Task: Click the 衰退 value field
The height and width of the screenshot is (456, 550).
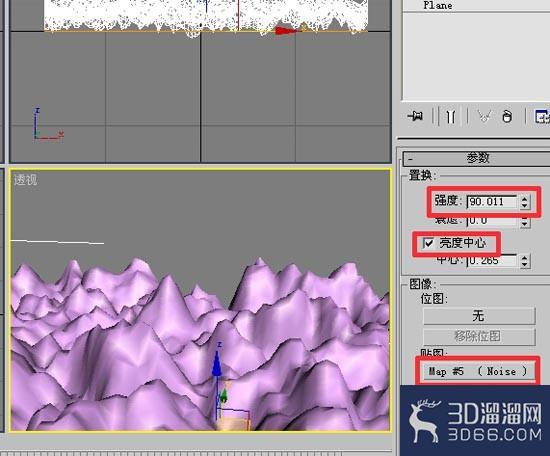Action: [492, 221]
